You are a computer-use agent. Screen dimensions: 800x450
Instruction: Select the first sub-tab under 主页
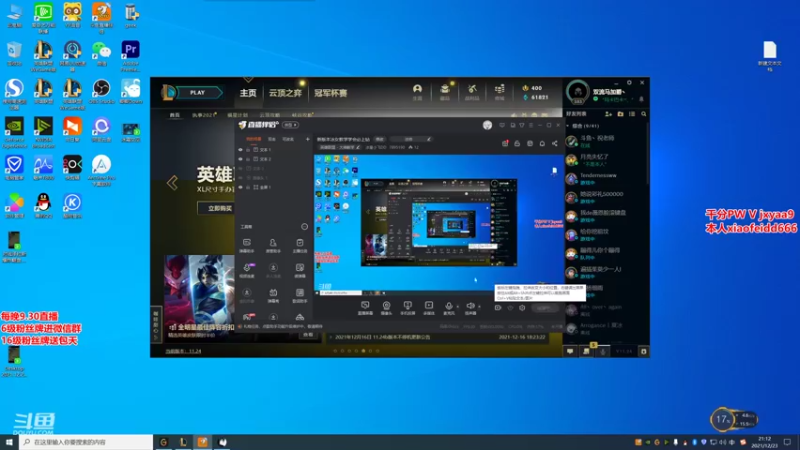(175, 115)
